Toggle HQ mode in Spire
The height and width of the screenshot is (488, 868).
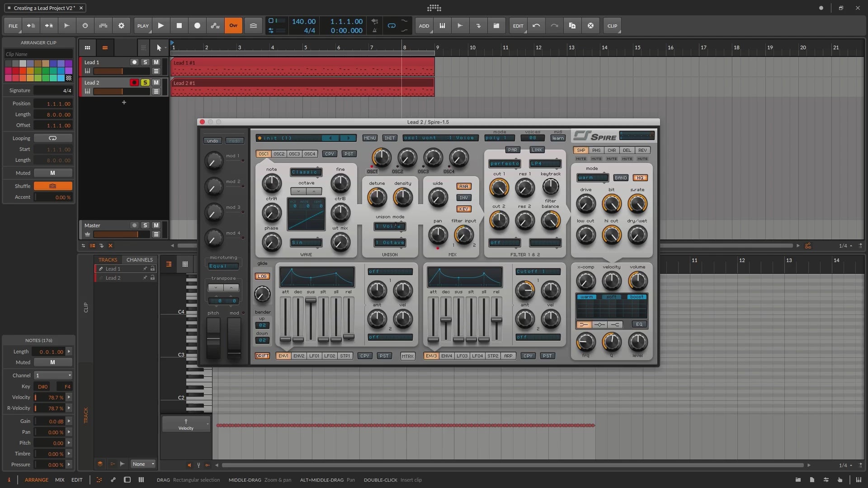tap(640, 178)
